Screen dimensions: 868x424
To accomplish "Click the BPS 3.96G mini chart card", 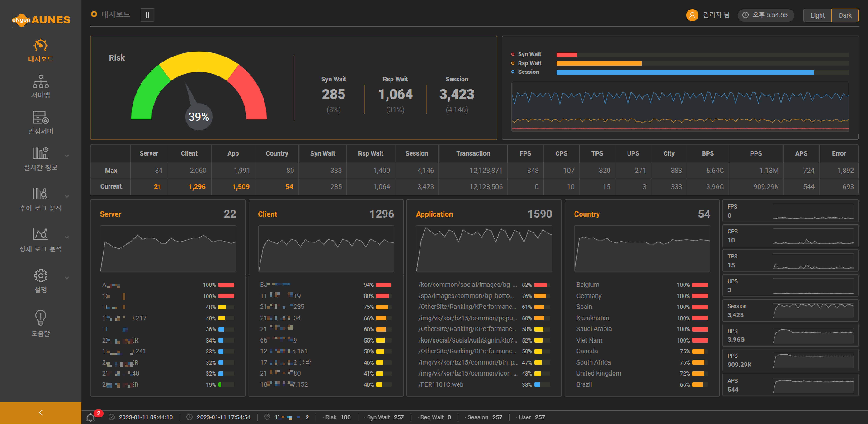I will 790,335.
